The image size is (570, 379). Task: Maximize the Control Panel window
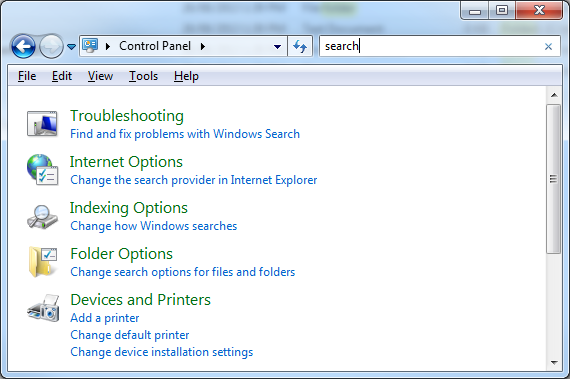pyautogui.click(x=502, y=10)
